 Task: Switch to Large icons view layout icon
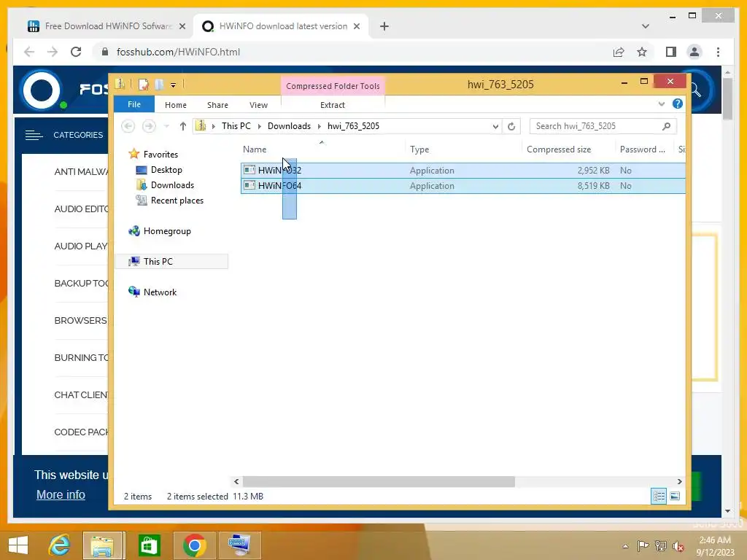click(x=675, y=496)
